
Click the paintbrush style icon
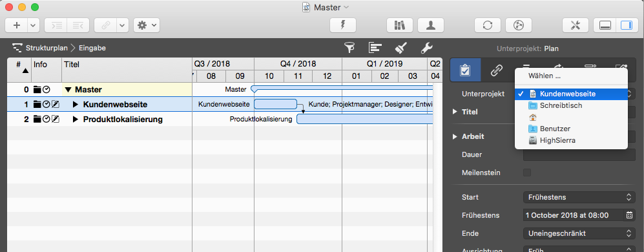(401, 48)
